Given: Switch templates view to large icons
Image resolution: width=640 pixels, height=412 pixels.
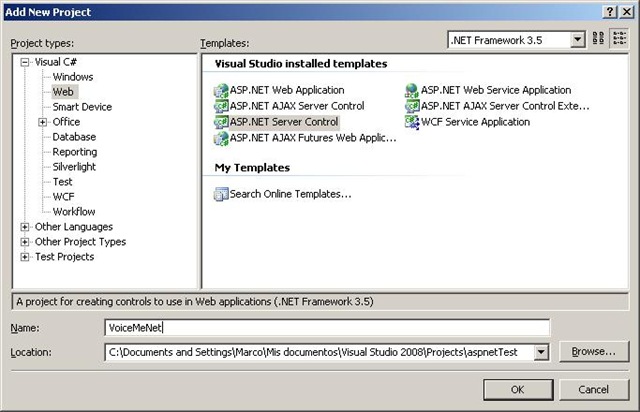Looking at the screenshot, I should [x=598, y=39].
